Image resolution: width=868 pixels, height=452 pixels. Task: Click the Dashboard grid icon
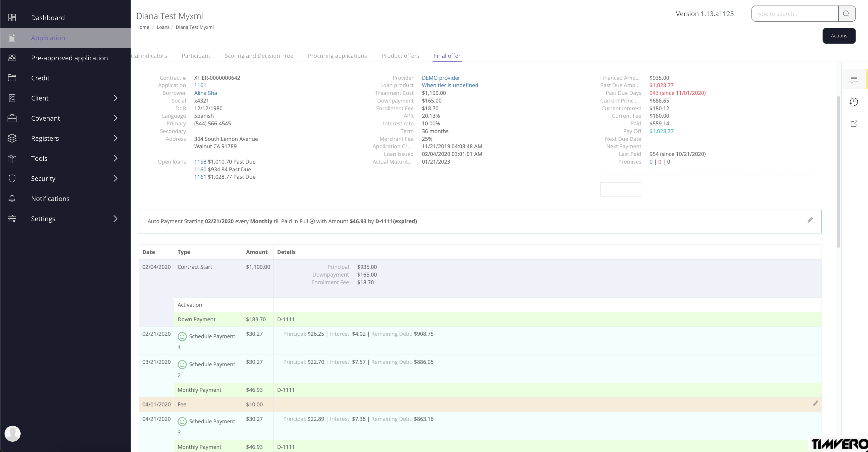pyautogui.click(x=12, y=18)
